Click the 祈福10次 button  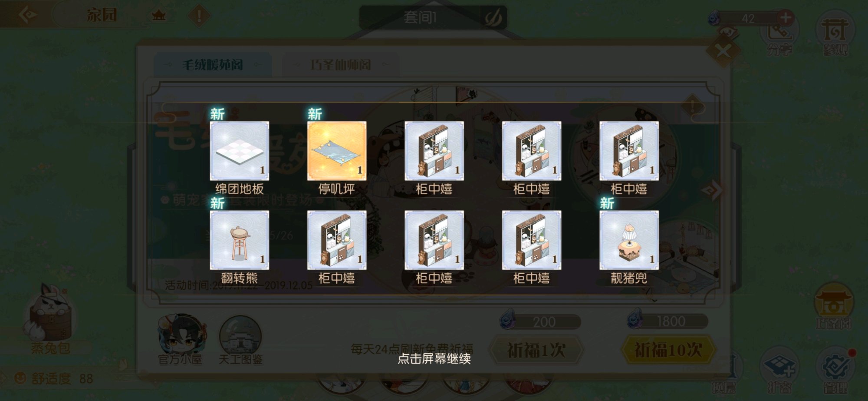point(668,350)
